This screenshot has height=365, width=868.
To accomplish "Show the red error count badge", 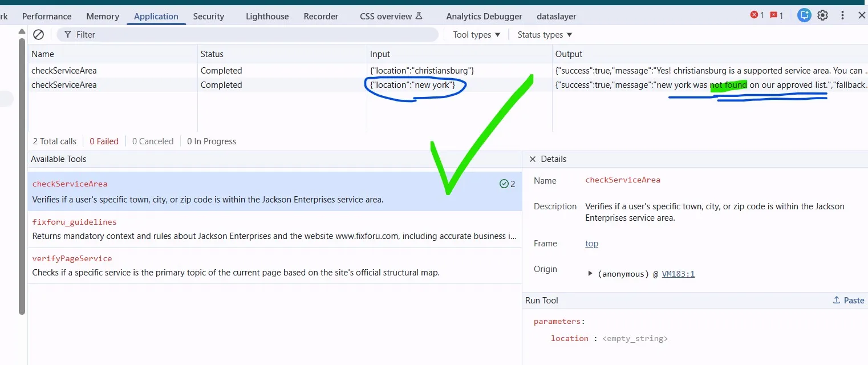I will pos(757,15).
